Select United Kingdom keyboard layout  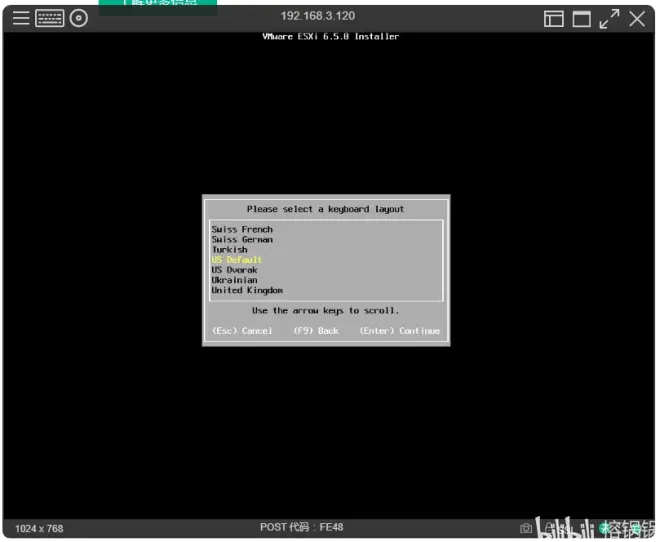click(x=247, y=290)
